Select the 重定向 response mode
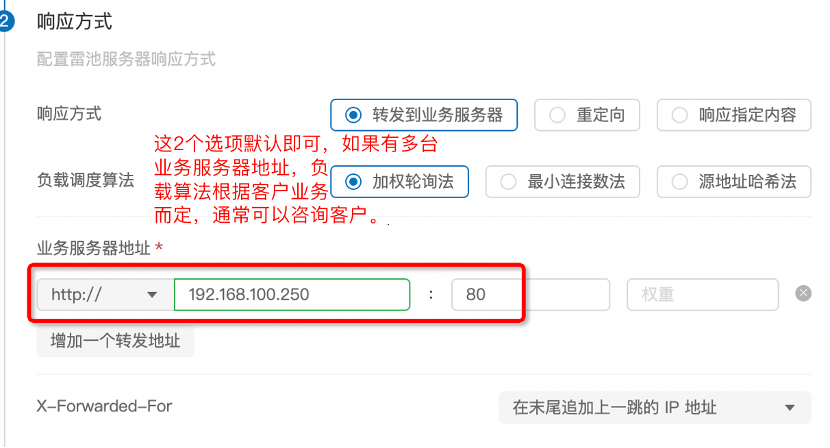 click(x=589, y=115)
